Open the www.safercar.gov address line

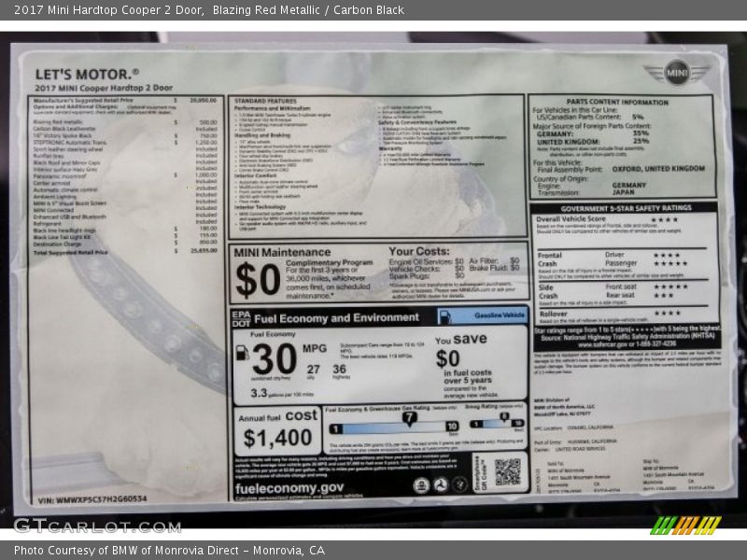[x=627, y=343]
